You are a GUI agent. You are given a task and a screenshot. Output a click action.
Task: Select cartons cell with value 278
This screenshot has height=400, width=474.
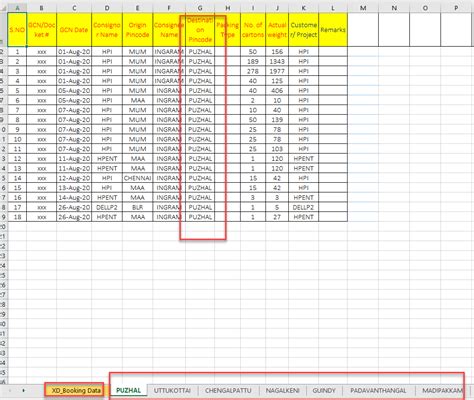253,71
